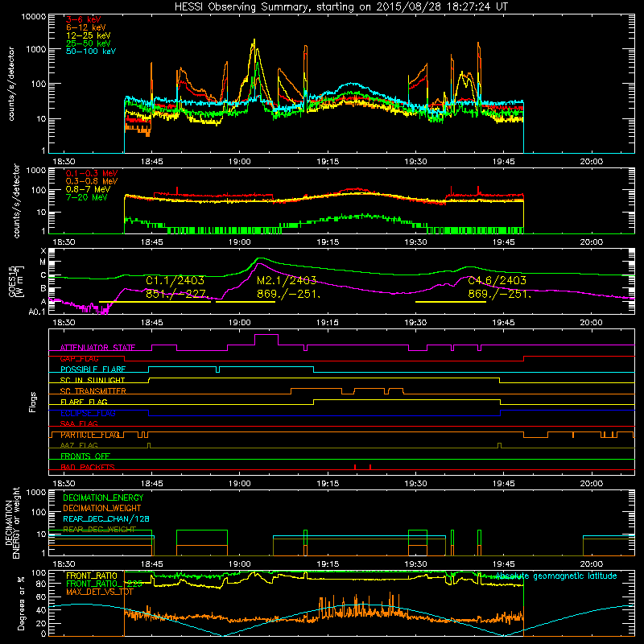Click the ATTENUATOR_STATE flag label
Screen dimensions: 644x644
[97, 348]
